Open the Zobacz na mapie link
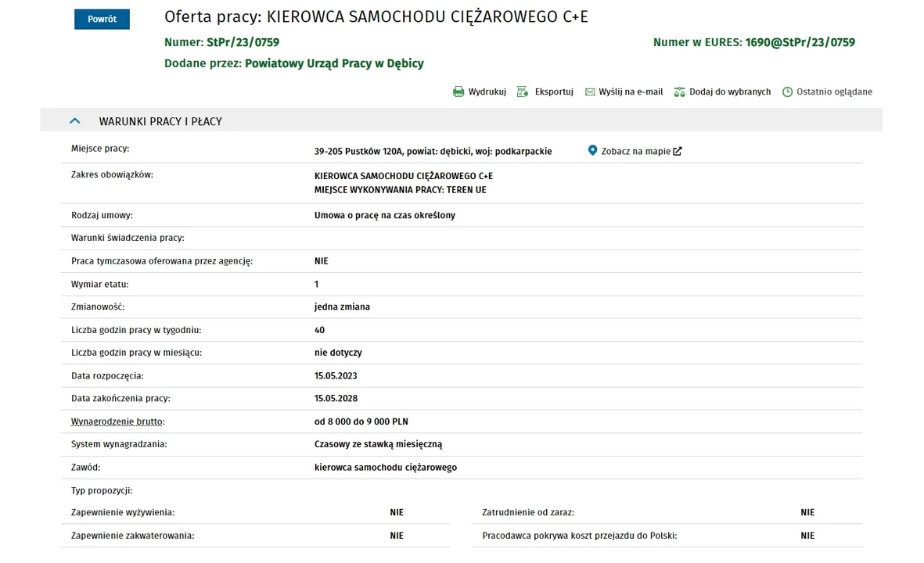This screenshot has width=924, height=563. (x=636, y=152)
